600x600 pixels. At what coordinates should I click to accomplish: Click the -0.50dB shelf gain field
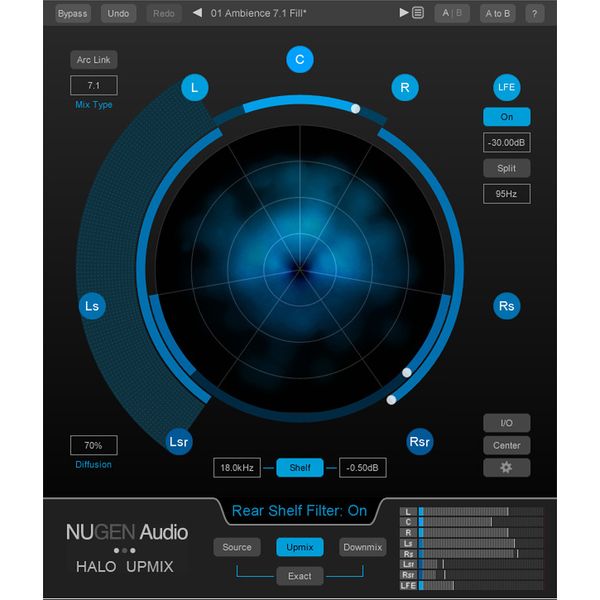point(362,468)
